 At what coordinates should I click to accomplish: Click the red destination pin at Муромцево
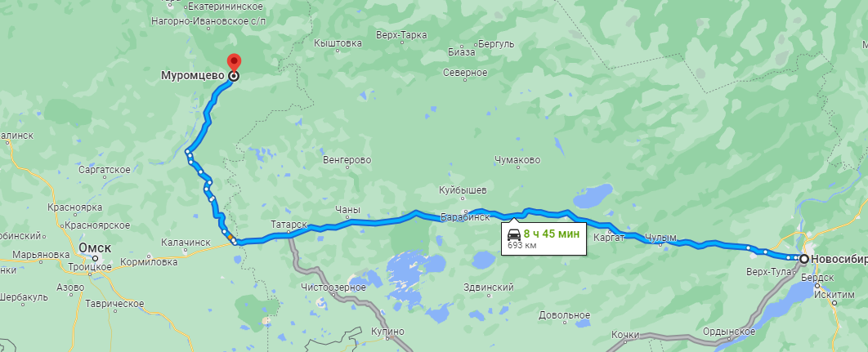(x=234, y=63)
